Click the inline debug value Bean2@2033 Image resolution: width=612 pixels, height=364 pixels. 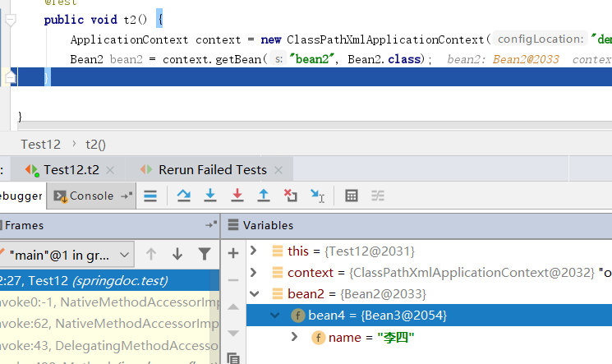(526, 59)
